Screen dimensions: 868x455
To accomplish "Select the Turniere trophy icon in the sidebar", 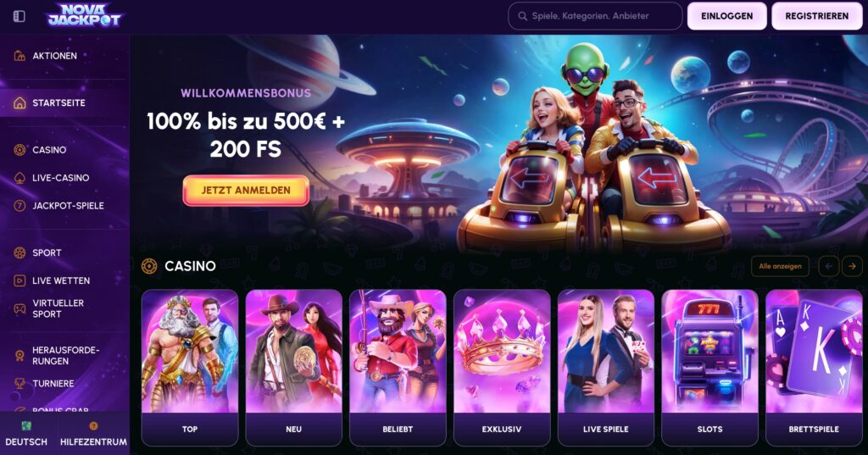I will [19, 383].
